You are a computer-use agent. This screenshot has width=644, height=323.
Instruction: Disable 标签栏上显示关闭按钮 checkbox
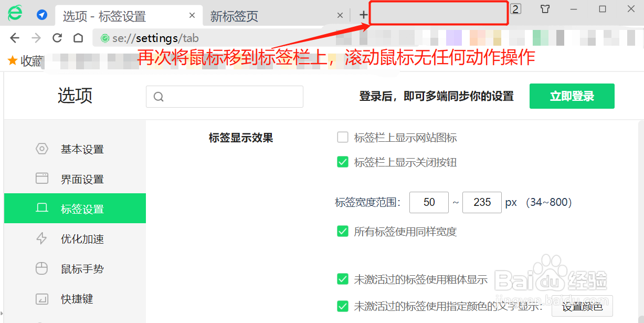click(342, 162)
